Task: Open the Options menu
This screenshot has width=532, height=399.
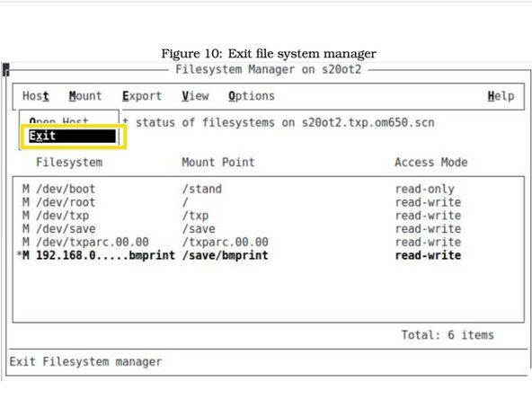Action: coord(252,96)
